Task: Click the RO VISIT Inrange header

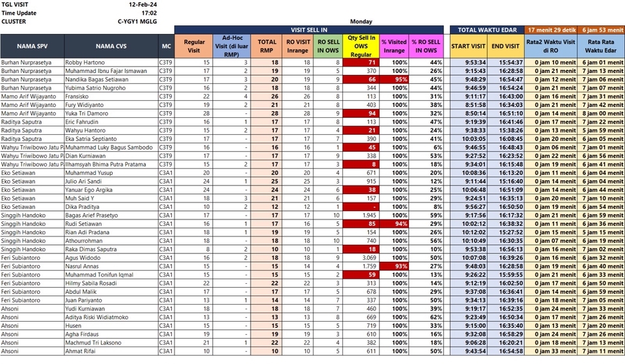Action: tap(298, 46)
